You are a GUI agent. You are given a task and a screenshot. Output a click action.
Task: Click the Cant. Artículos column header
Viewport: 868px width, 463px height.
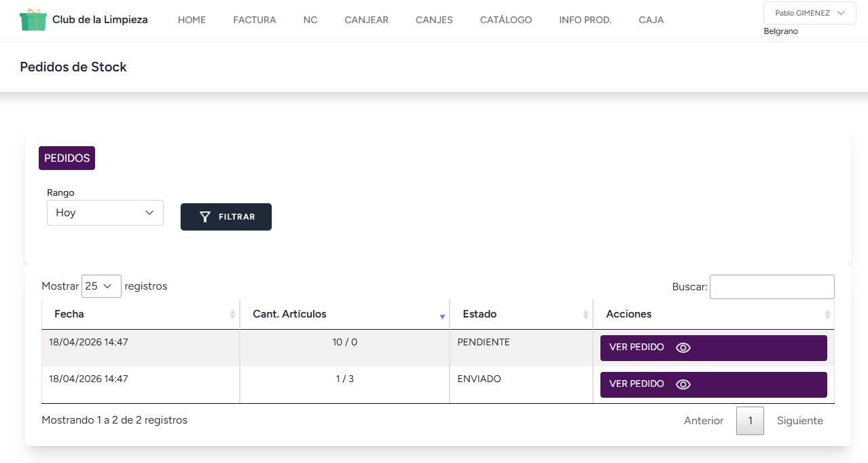point(345,314)
